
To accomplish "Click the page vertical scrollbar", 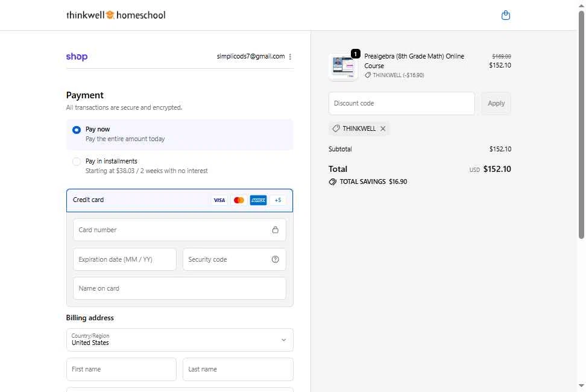I will click(x=581, y=124).
